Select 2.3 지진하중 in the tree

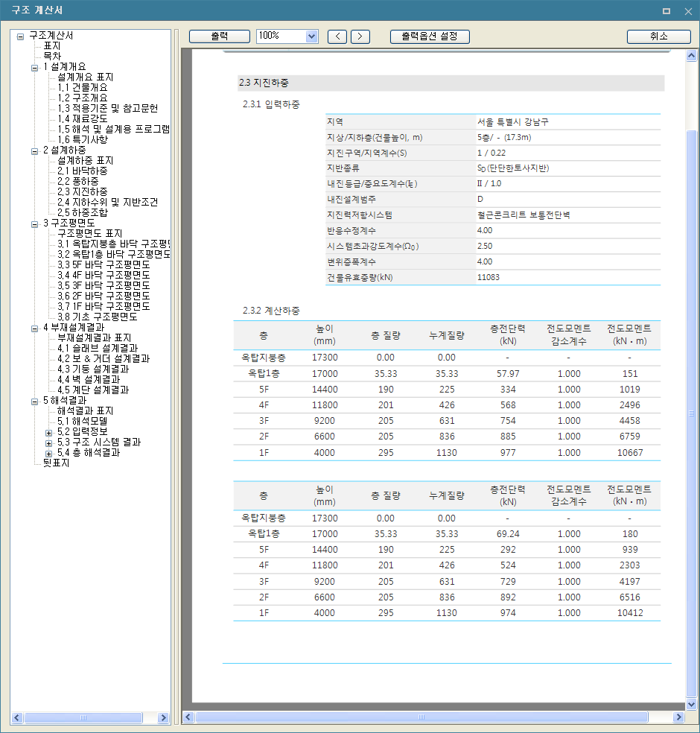click(83, 191)
